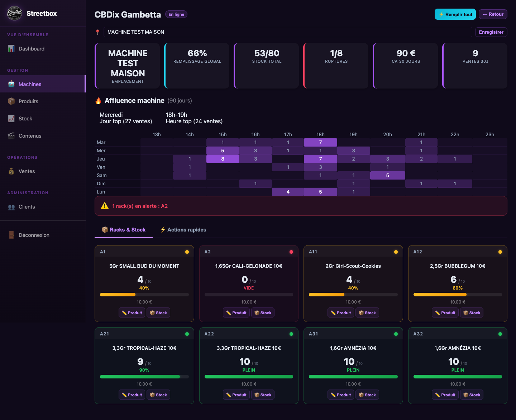Click the Stock button on rack A2
Viewport: 516px width, 420px height.
pyautogui.click(x=263, y=313)
